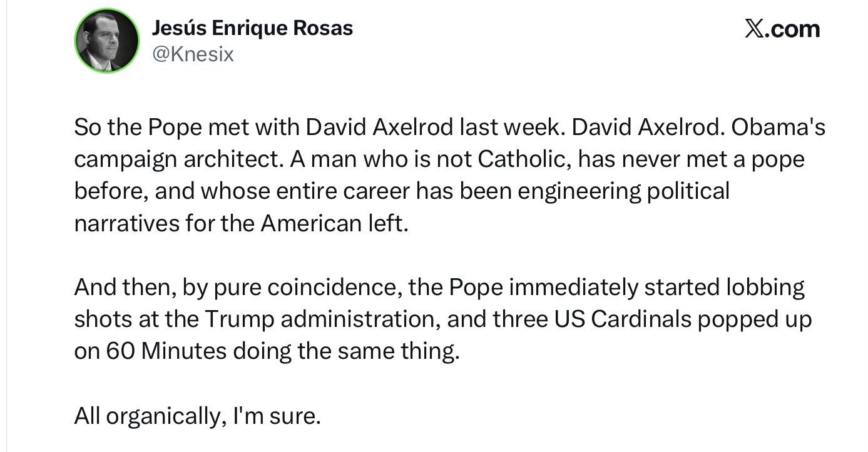Click the X logo icon
The height and width of the screenshot is (452, 868).
tap(756, 29)
